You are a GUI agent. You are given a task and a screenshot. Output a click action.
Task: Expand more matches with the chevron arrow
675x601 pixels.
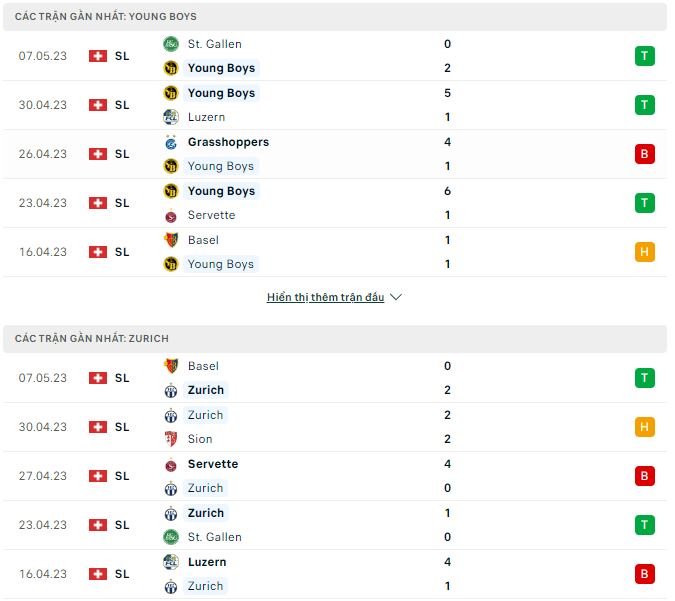tap(396, 297)
